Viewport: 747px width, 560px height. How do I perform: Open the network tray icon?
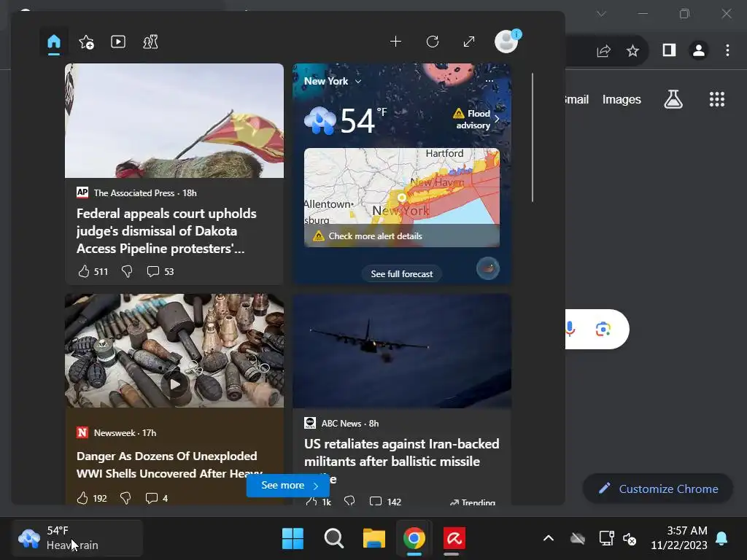point(606,538)
